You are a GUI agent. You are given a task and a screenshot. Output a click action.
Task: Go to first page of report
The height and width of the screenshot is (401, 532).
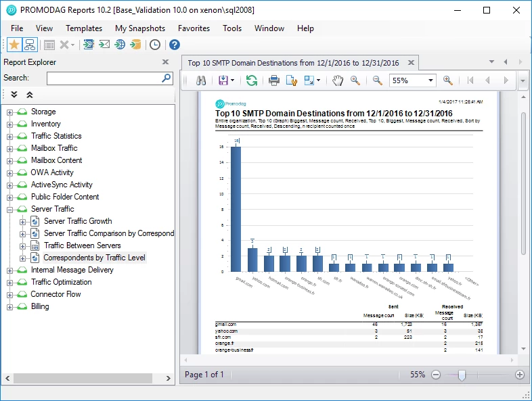pyautogui.click(x=470, y=80)
